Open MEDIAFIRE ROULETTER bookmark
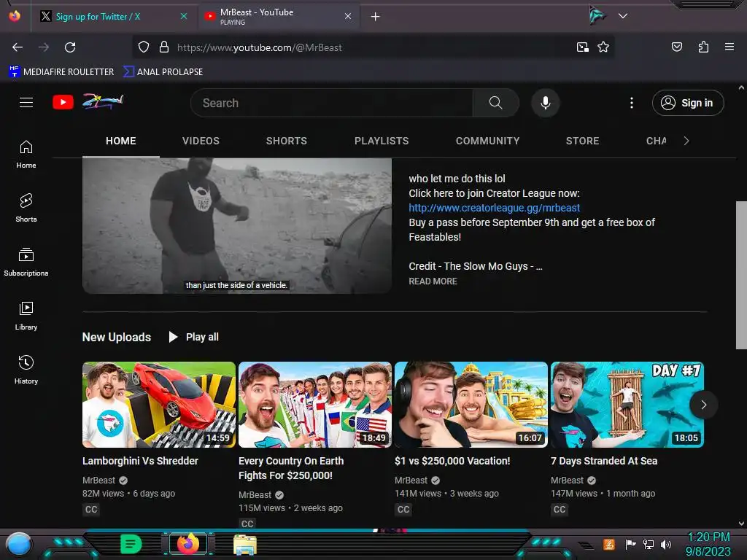 (61, 72)
